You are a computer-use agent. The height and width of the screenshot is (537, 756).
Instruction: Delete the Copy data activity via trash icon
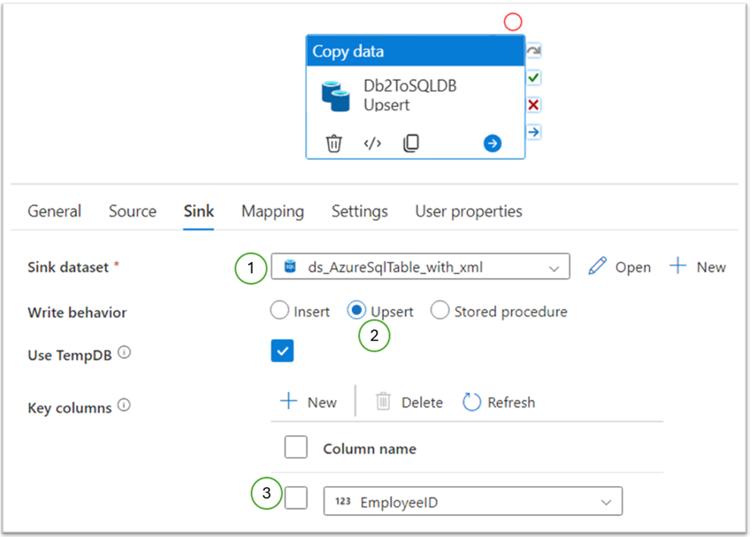point(334,143)
